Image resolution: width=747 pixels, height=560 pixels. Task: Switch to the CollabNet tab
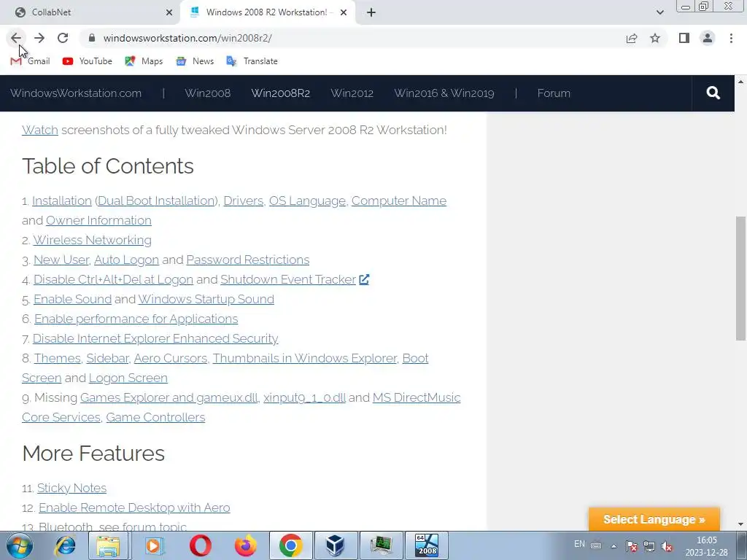[90, 12]
